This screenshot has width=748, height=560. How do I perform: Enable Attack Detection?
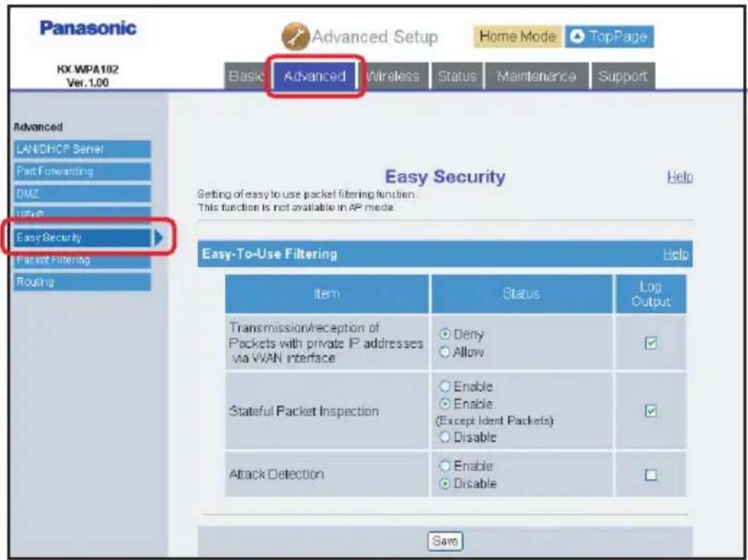(x=444, y=466)
